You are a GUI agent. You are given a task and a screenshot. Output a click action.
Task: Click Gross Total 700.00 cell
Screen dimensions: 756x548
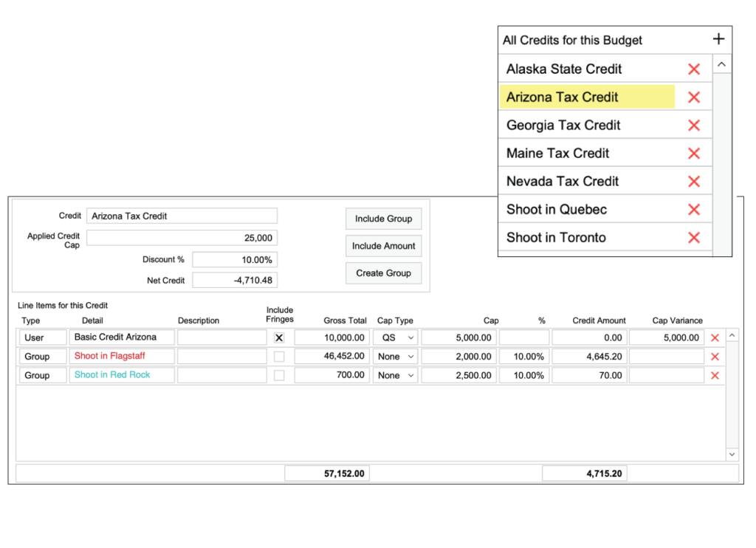332,375
